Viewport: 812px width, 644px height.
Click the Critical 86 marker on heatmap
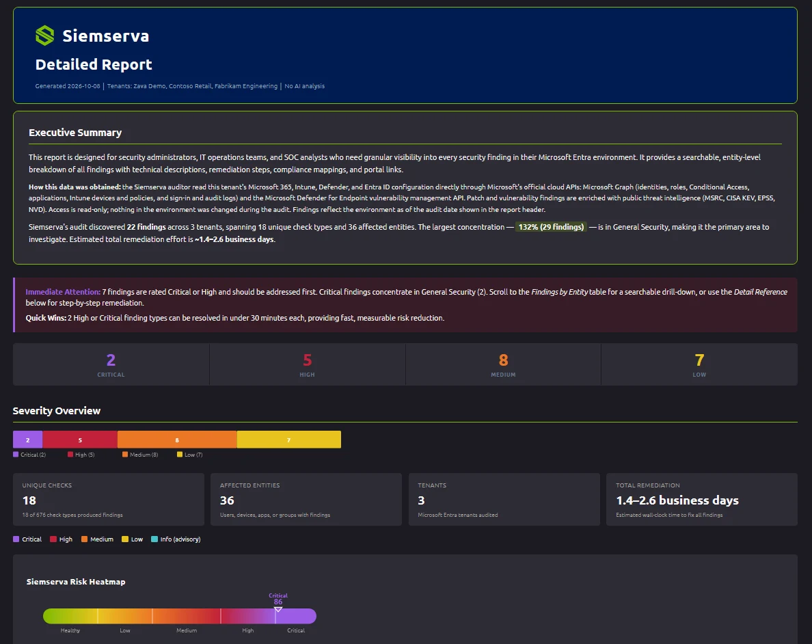tap(278, 602)
